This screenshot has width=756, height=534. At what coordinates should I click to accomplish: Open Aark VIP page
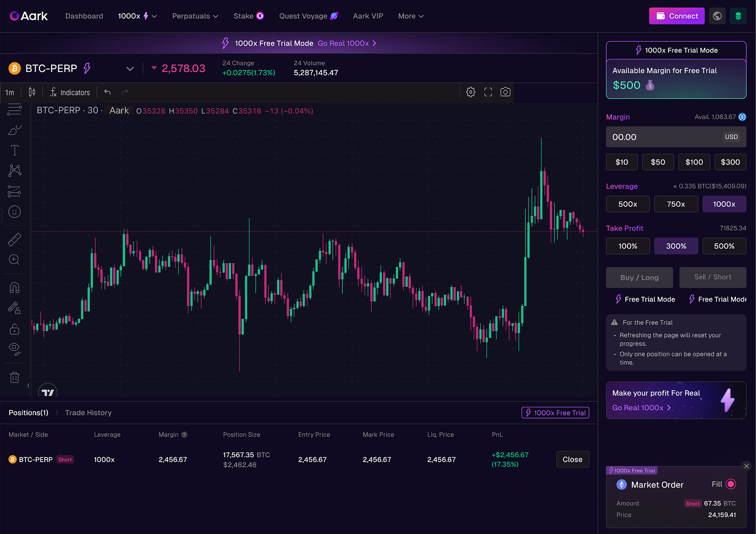(368, 16)
